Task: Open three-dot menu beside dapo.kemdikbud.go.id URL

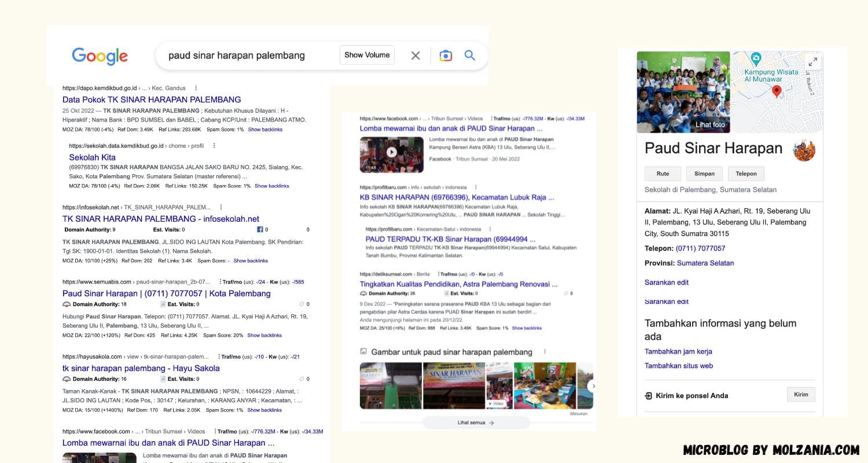Action: (x=196, y=88)
